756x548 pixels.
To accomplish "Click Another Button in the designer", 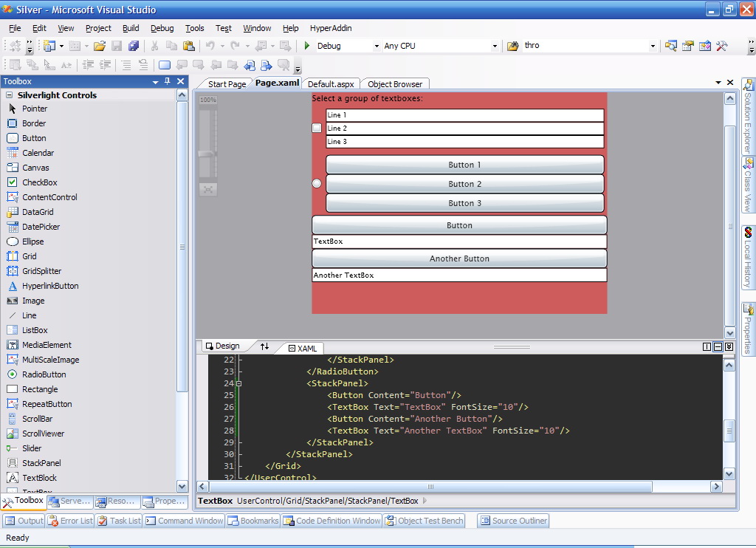I will tap(459, 258).
